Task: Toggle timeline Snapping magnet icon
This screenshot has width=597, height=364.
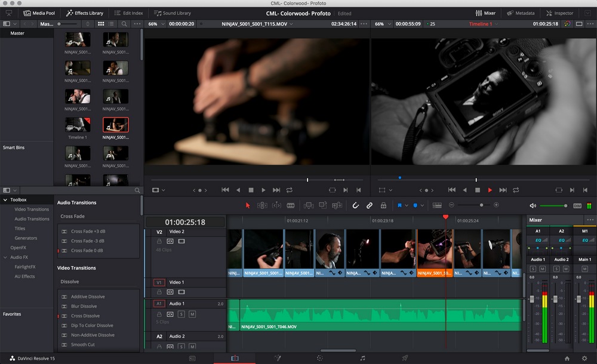Action: [x=355, y=206]
